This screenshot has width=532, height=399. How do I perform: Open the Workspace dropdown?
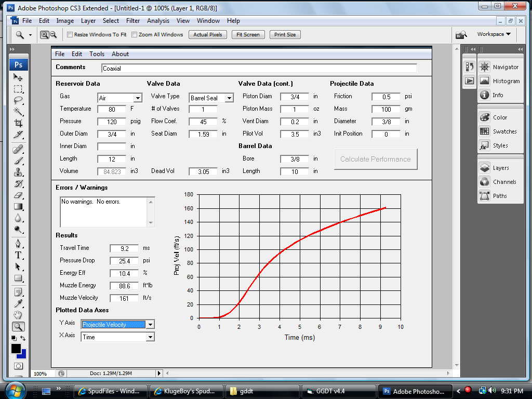point(494,34)
